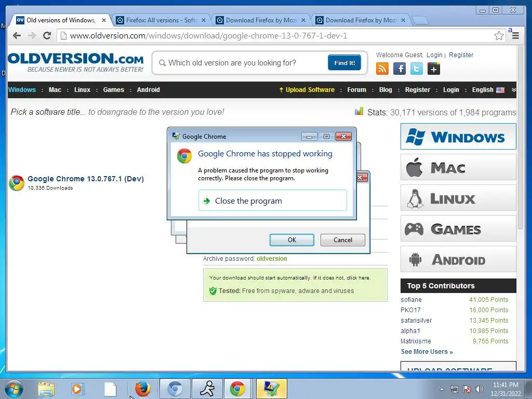
Task: Click the Google Chrome 13.0.767.1 (Dev) title link
Action: [86, 179]
